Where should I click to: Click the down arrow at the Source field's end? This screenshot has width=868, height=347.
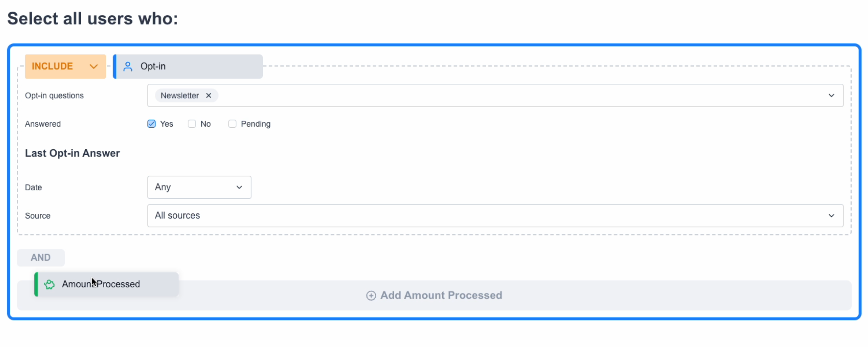point(831,216)
